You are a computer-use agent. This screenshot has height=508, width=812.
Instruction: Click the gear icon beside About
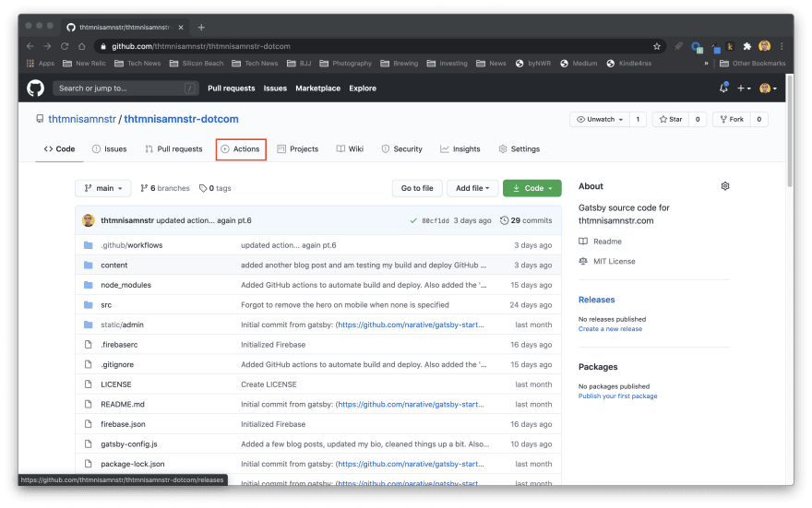(x=724, y=186)
